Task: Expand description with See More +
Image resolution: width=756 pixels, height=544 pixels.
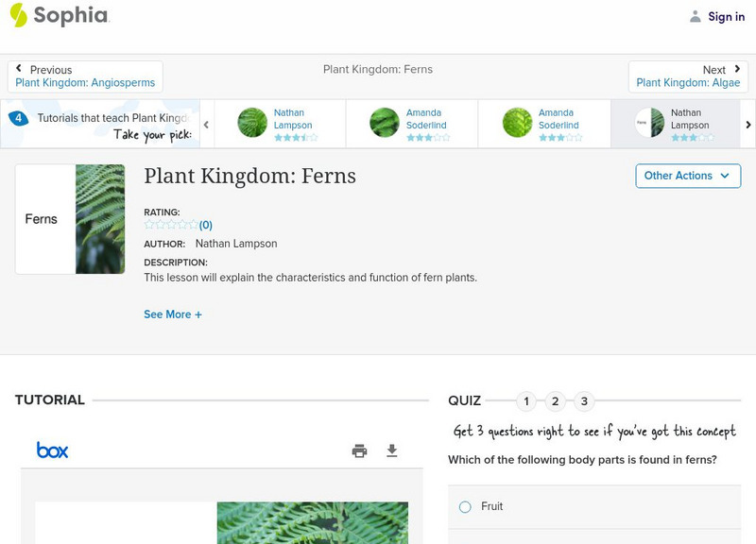Action: pos(173,314)
